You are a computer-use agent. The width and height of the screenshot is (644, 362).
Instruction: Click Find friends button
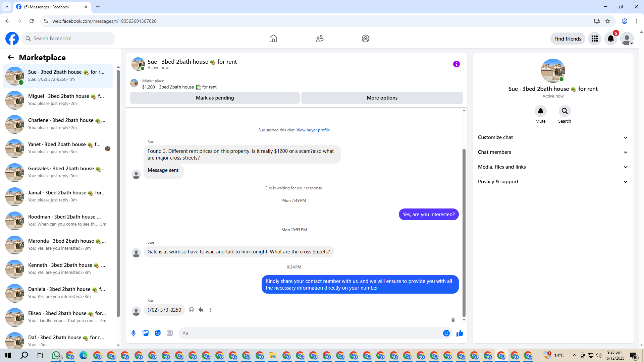pyautogui.click(x=568, y=39)
